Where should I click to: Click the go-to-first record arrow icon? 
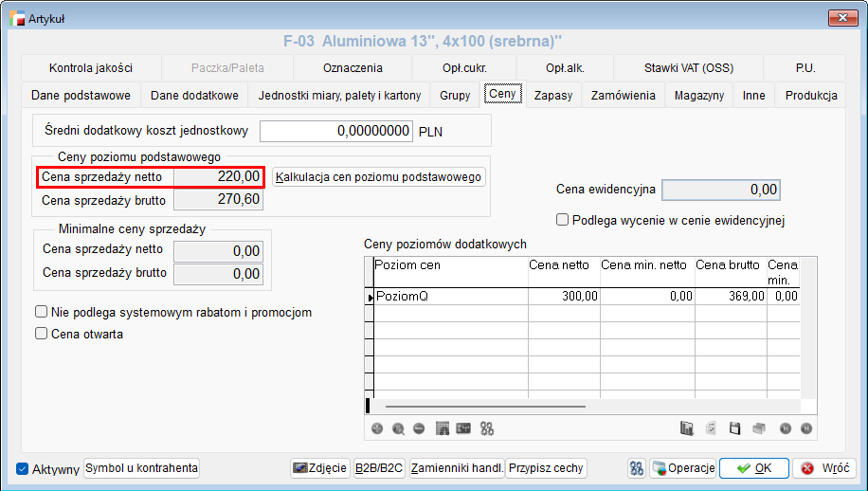point(785,428)
